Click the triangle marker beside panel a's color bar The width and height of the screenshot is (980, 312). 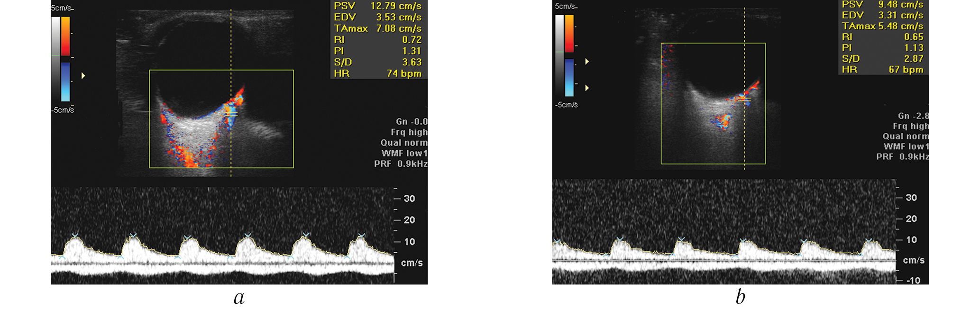point(83,75)
